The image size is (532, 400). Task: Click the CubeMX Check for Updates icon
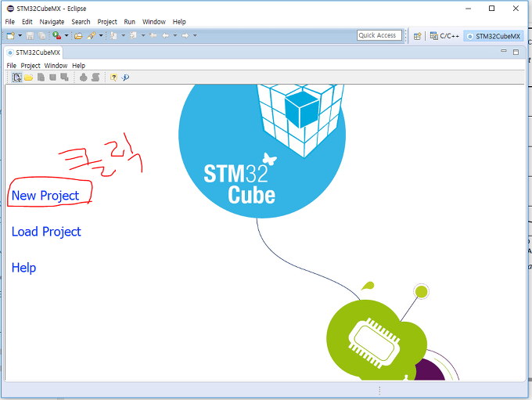(125, 77)
